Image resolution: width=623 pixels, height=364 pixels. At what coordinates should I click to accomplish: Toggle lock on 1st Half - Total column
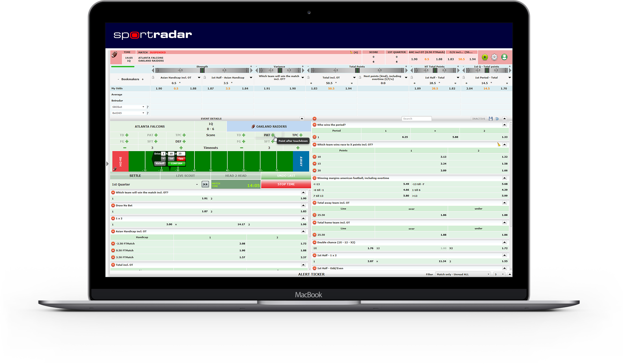(412, 77)
